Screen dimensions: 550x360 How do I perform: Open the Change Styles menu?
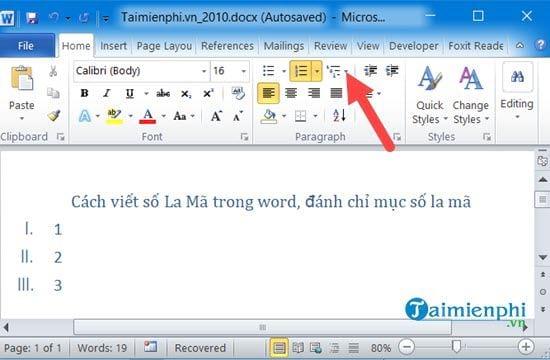471,95
